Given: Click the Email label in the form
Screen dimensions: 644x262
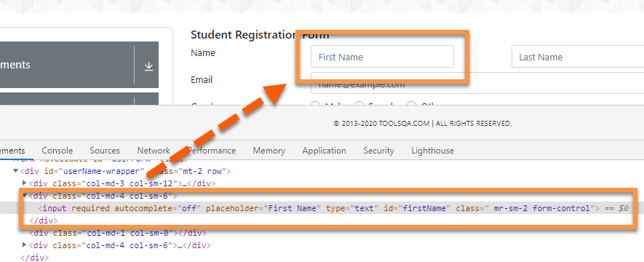Looking at the screenshot, I should tap(202, 79).
